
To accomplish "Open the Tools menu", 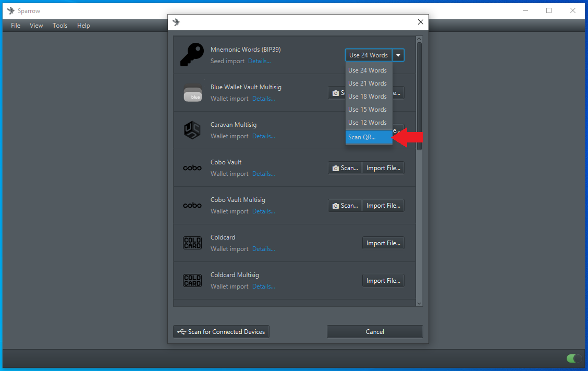I will point(60,26).
